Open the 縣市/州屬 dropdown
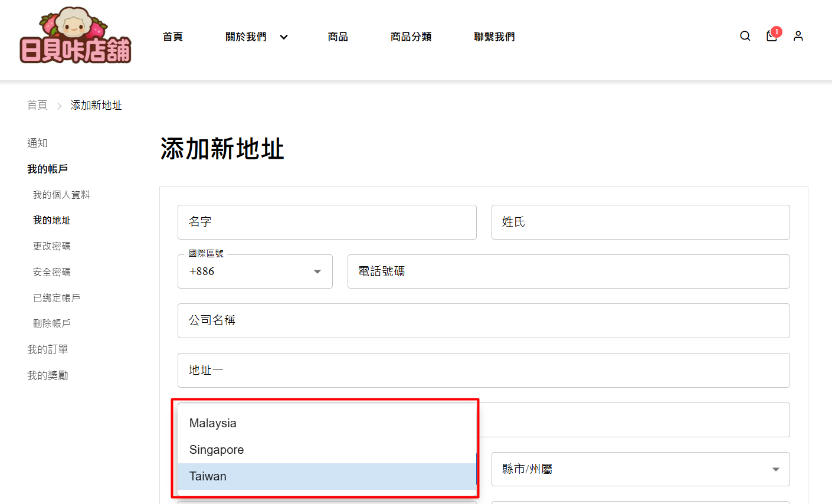Image resolution: width=832 pixels, height=504 pixels. click(x=640, y=469)
